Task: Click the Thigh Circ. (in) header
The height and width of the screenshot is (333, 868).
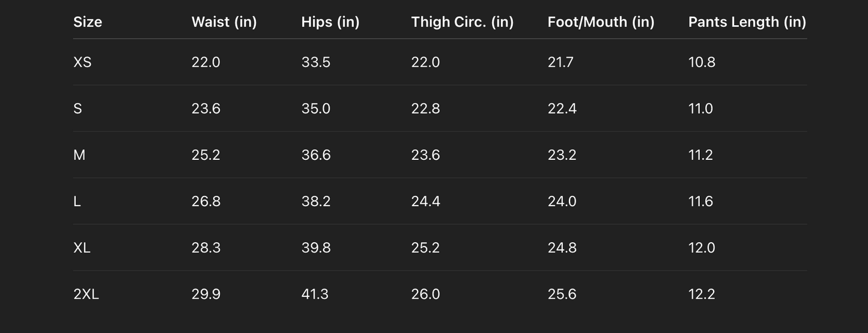Action: pos(463,22)
